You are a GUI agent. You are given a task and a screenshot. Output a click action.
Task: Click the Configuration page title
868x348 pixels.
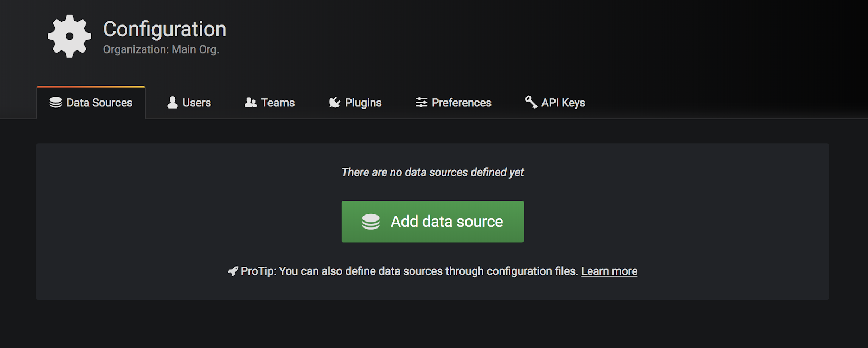click(x=164, y=29)
